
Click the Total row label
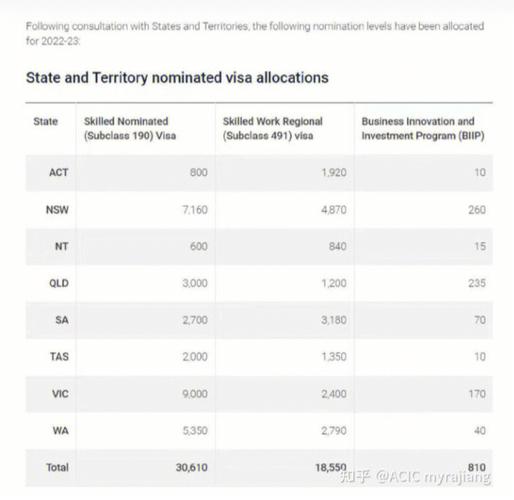(x=57, y=468)
